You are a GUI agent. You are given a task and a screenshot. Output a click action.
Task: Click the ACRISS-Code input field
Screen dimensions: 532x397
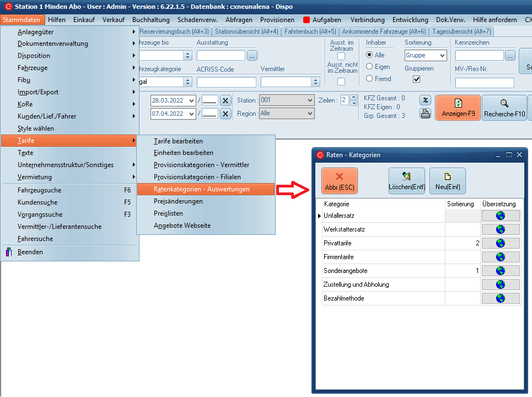coord(226,82)
